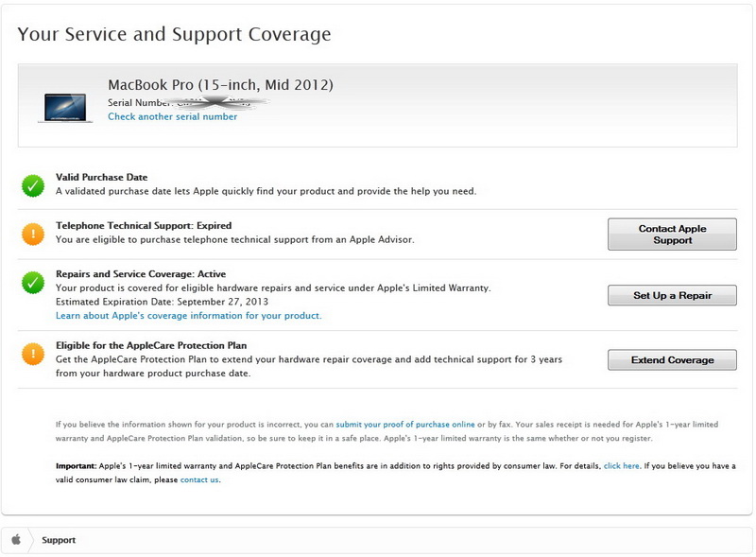This screenshot has height=557, width=756.
Task: Select Support in the footer breadcrumb
Action: point(59,540)
